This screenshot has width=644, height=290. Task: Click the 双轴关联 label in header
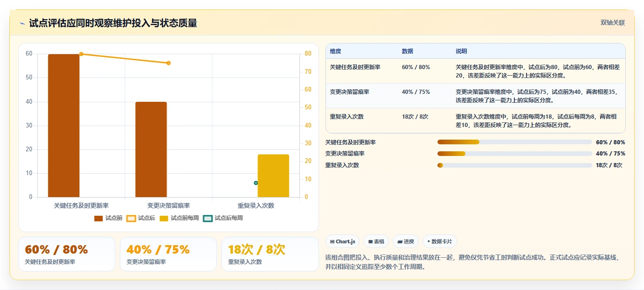point(612,23)
